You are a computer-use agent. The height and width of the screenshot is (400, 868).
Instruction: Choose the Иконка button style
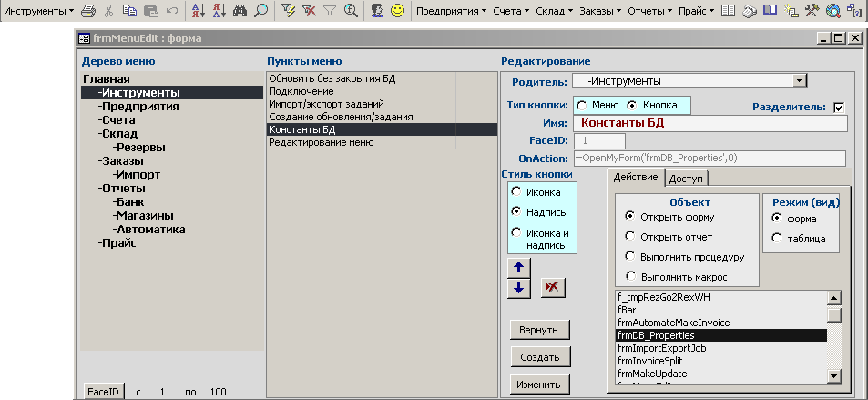pos(516,191)
